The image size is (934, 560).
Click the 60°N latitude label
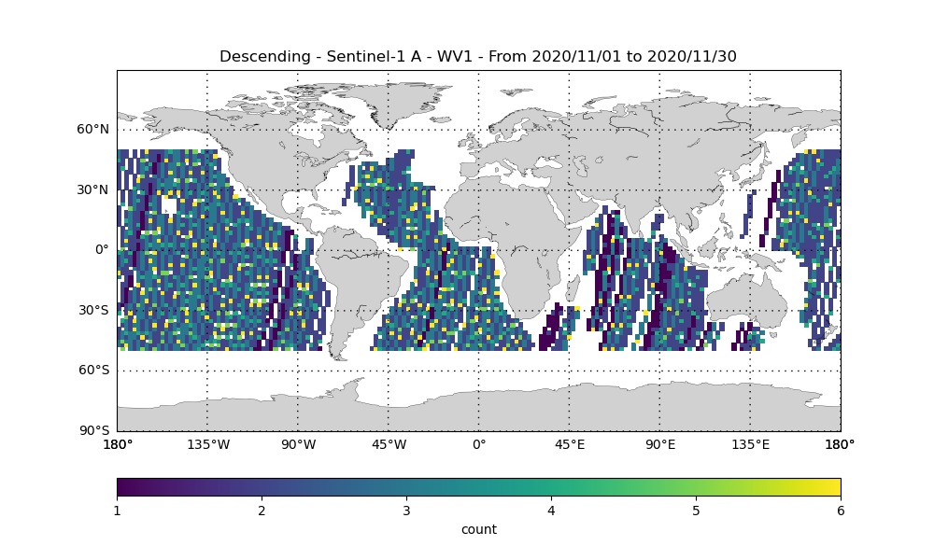pos(92,129)
